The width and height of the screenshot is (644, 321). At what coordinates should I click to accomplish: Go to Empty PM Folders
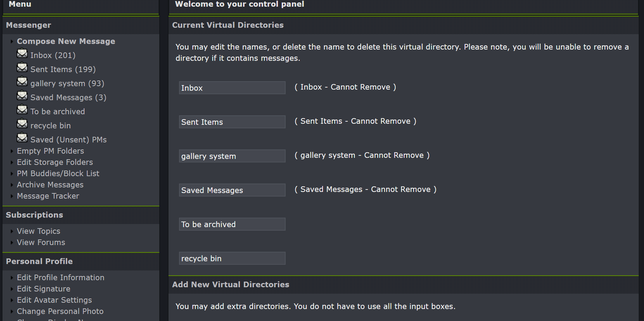click(x=50, y=151)
